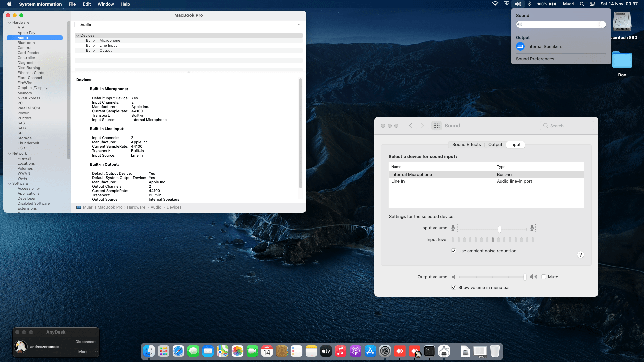Click Disconnect in AnyDesk panel
This screenshot has width=644, height=362.
coord(86,342)
